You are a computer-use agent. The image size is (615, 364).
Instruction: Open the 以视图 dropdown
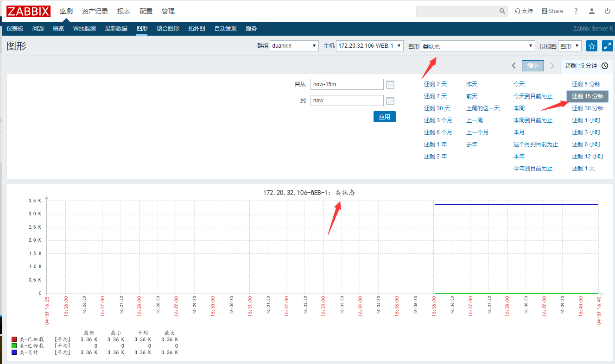[x=570, y=46]
